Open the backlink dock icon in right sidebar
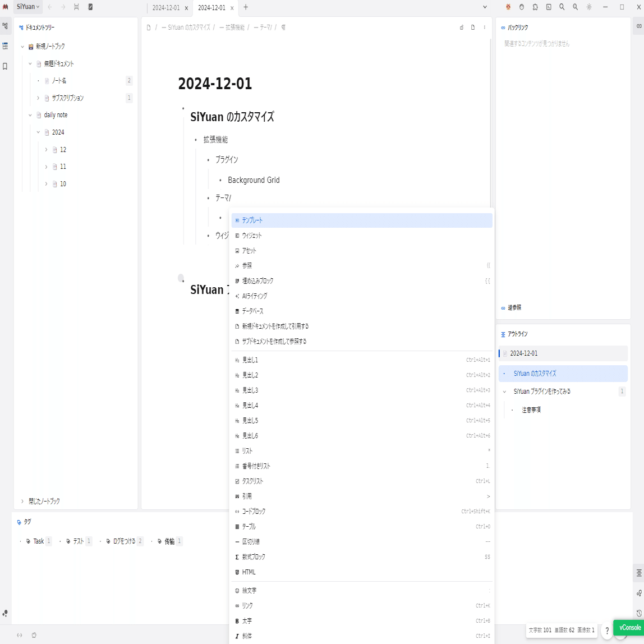Image resolution: width=644 pixels, height=644 pixels. (639, 26)
